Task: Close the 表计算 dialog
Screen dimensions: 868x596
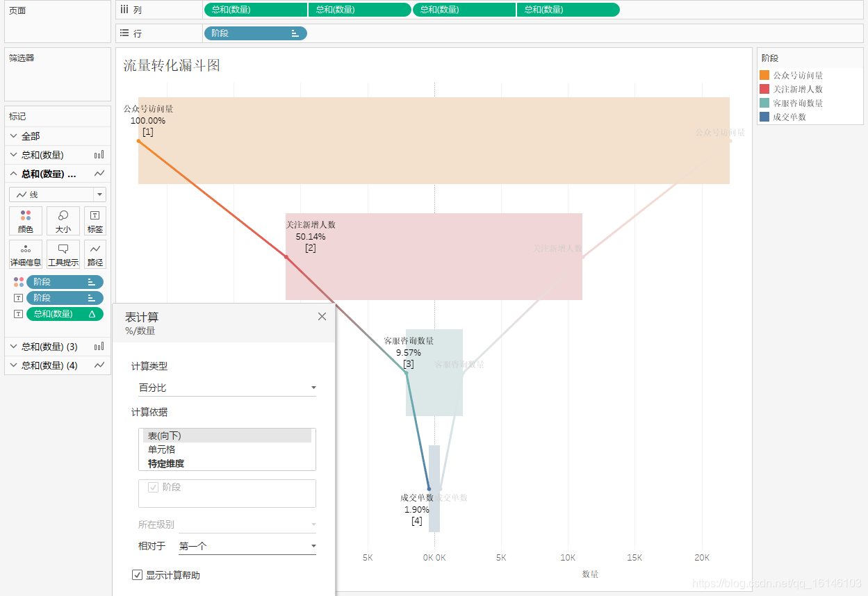Action: [x=322, y=316]
